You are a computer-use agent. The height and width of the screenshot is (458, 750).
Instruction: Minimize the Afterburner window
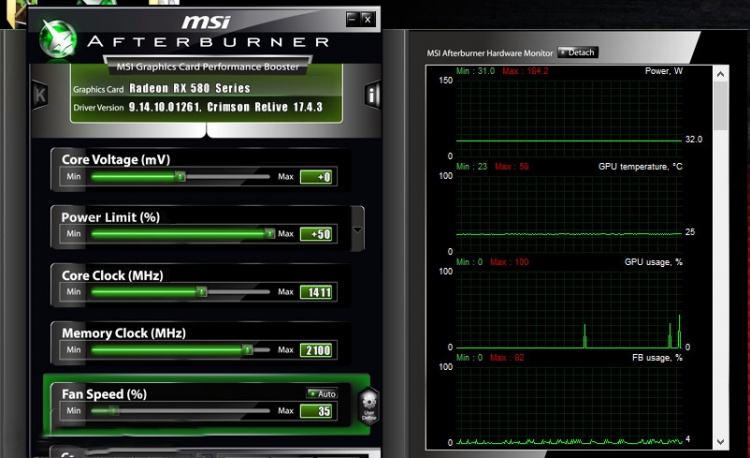coord(352,19)
